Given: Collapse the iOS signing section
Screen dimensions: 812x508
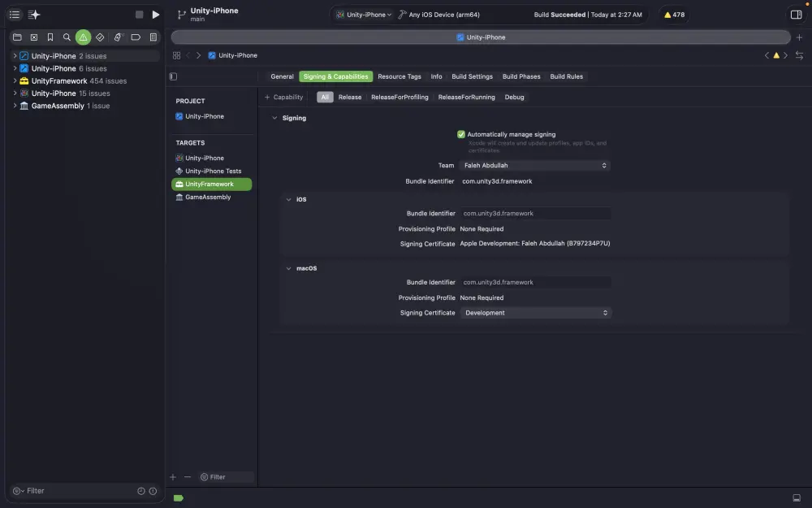Looking at the screenshot, I should (x=288, y=200).
